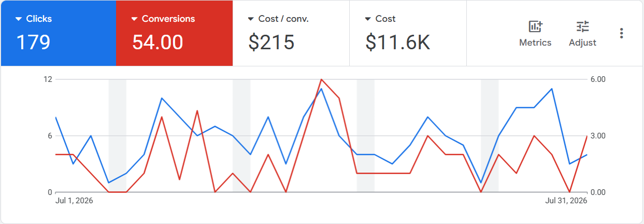Screen dimensions: 644x224
Task: Select the red Conversions scorecard value 54.00
Action: click(158, 43)
